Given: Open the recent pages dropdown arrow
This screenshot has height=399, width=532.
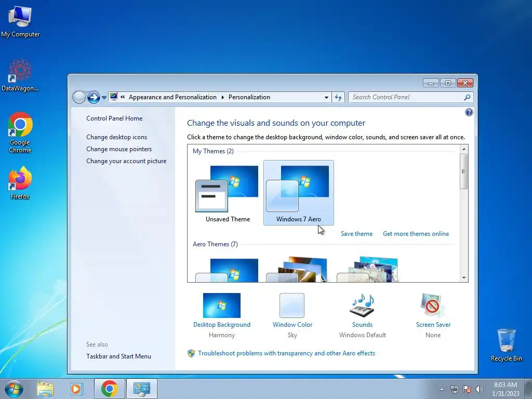Looking at the screenshot, I should [x=104, y=98].
